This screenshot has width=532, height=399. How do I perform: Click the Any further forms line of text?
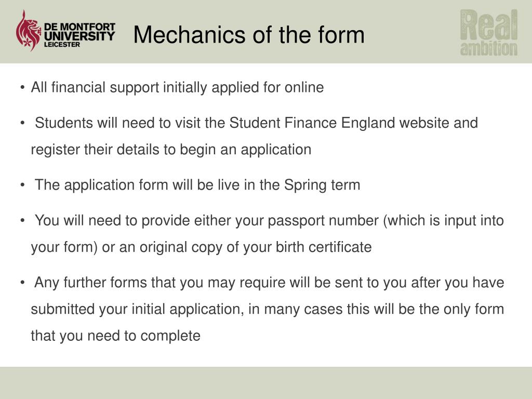(269, 283)
